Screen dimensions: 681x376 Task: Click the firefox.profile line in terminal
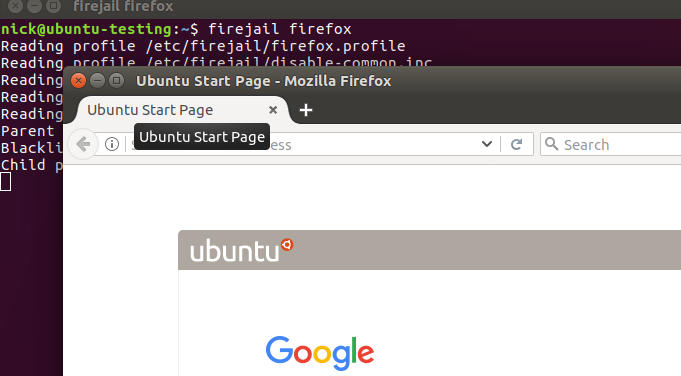tap(203, 46)
